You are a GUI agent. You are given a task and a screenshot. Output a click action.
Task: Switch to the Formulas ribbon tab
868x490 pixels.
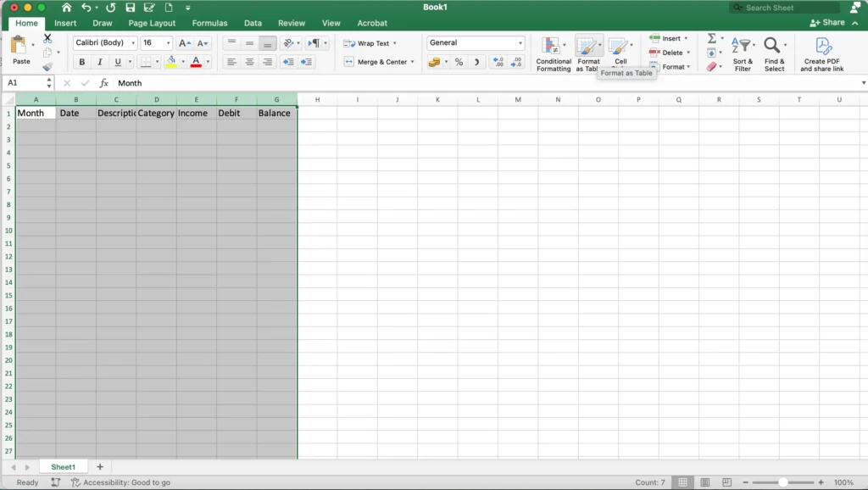tap(209, 23)
